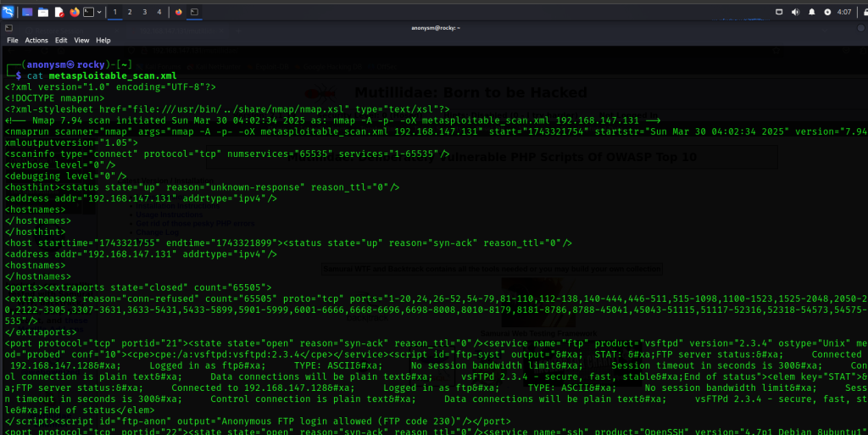Open the terminal View menu

(81, 41)
